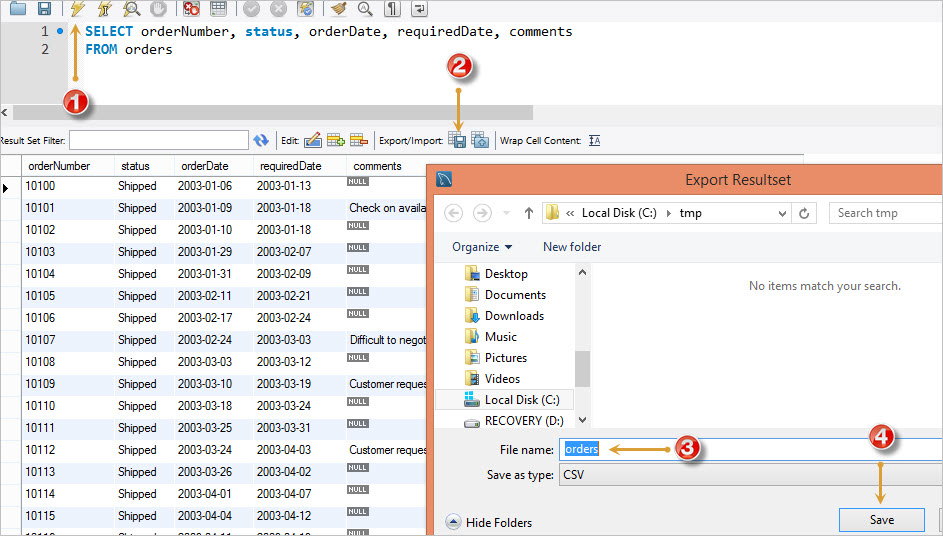Open the Organize dropdown menu
The width and height of the screenshot is (943, 536).
482,247
